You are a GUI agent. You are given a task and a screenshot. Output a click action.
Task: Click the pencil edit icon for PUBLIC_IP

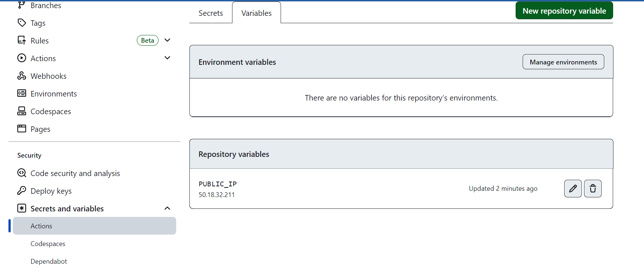pyautogui.click(x=573, y=189)
